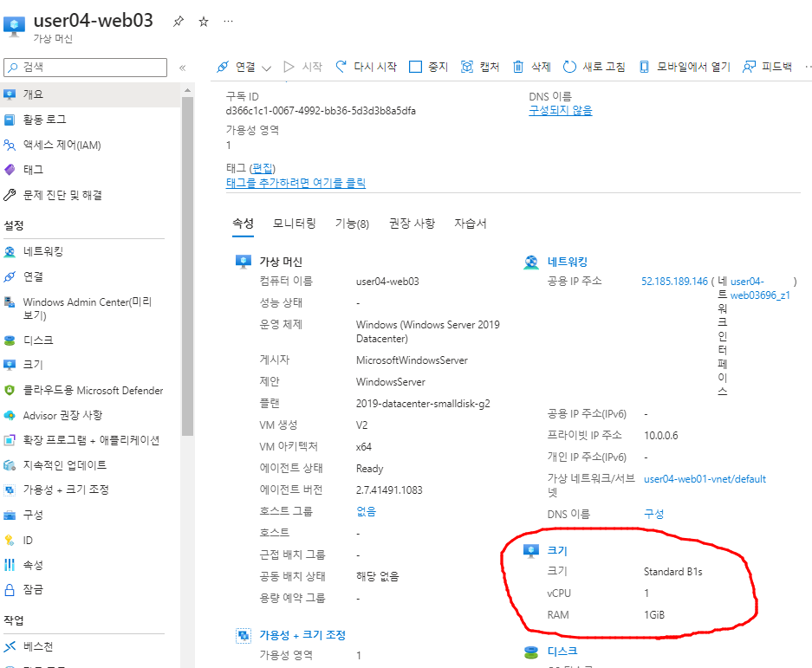Click the 2019-datacenter-smalldisk-g2 plan value

point(423,404)
